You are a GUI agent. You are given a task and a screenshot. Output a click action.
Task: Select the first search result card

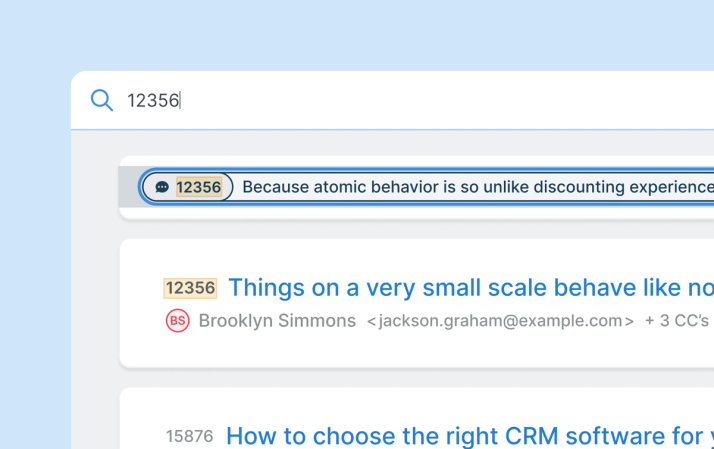tap(416, 187)
